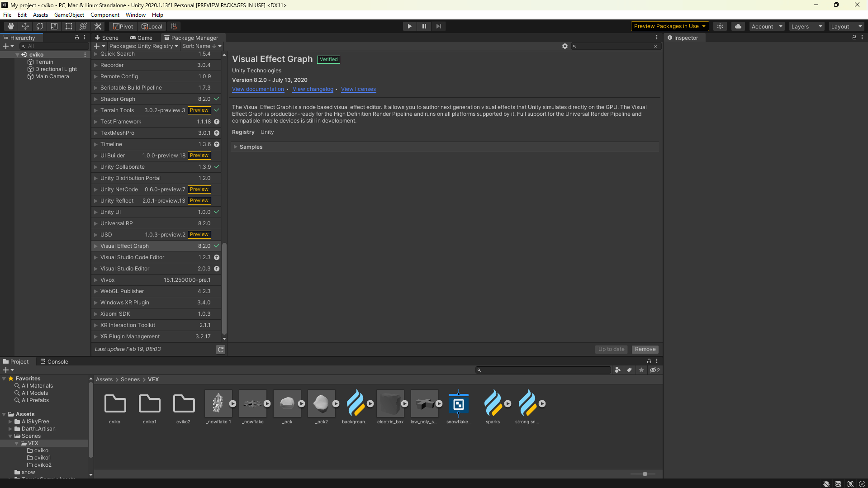Toggle hidden packages visibility in Project
This screenshot has height=488, width=868.
coord(655,370)
